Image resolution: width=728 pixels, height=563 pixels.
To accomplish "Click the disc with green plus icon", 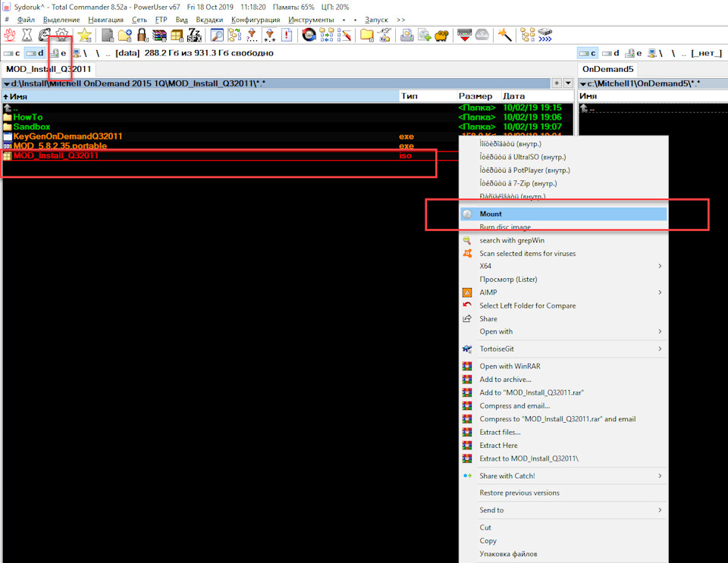I will click(425, 36).
